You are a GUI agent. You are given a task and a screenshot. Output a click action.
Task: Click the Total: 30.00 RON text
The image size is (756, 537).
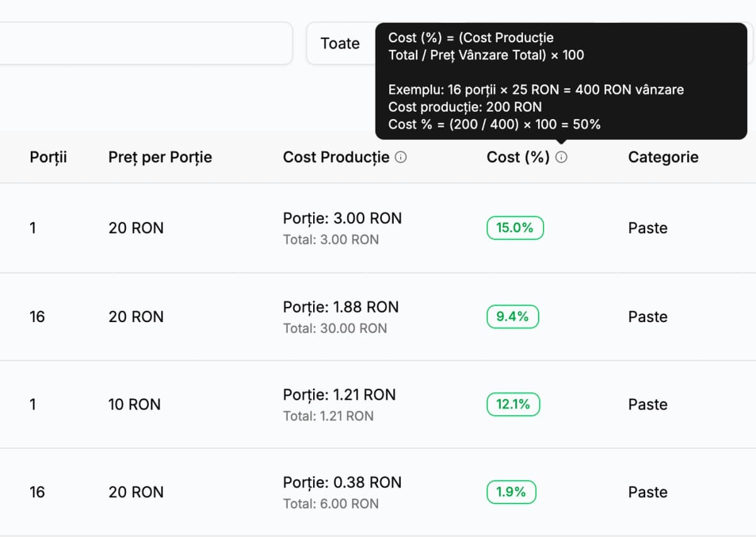tap(335, 328)
